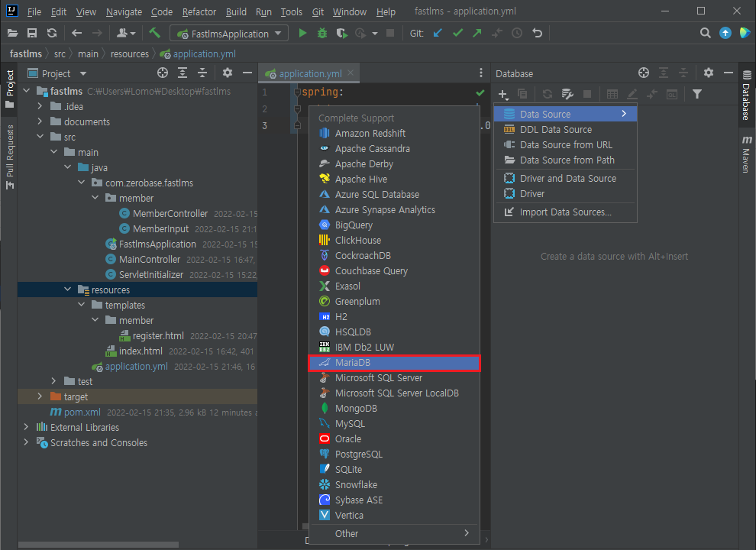The image size is (756, 550).
Task: Git update project blue arrow
Action: (x=438, y=34)
